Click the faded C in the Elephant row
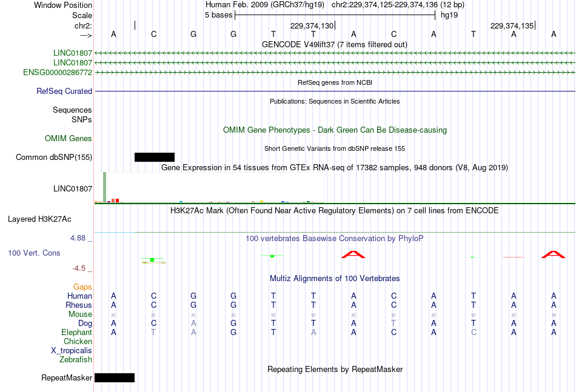576x392 pixels. click(474, 332)
